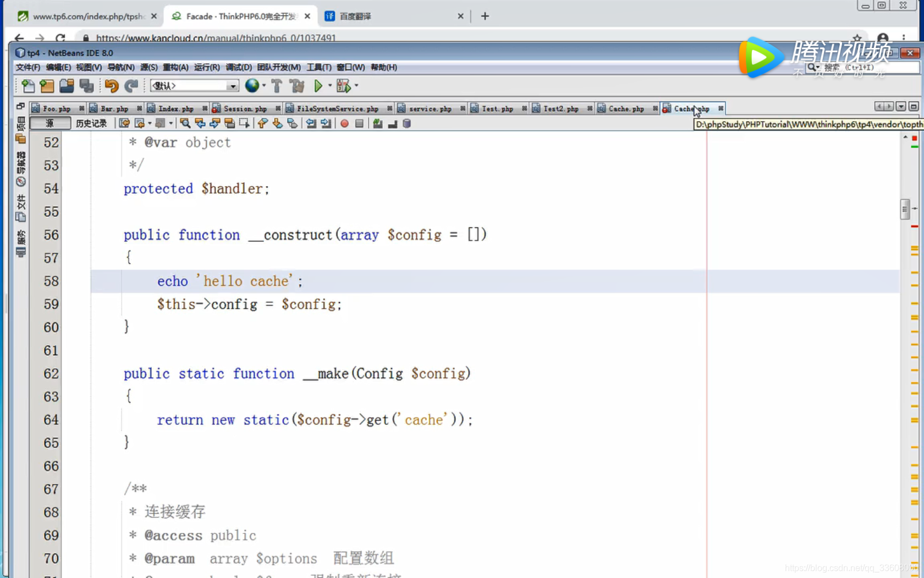Image resolution: width=924 pixels, height=578 pixels.
Task: Click the Comment editor toolbar icon
Action: (377, 123)
